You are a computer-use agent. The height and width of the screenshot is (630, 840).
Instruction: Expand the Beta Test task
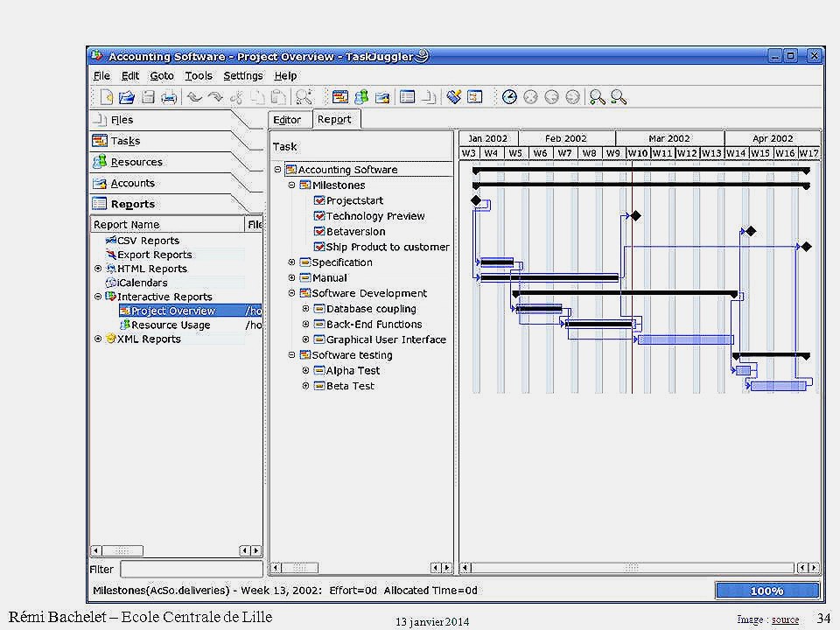coord(305,386)
